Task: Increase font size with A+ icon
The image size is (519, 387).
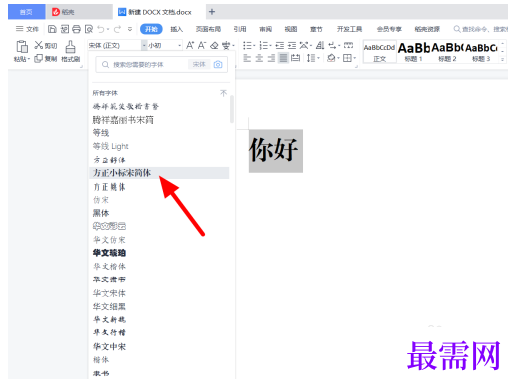Action: tap(190, 45)
